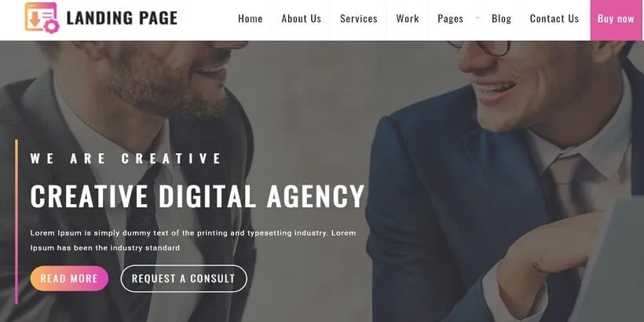Go to the Home menu item
Viewport: 644px width, 322px height.
click(250, 19)
